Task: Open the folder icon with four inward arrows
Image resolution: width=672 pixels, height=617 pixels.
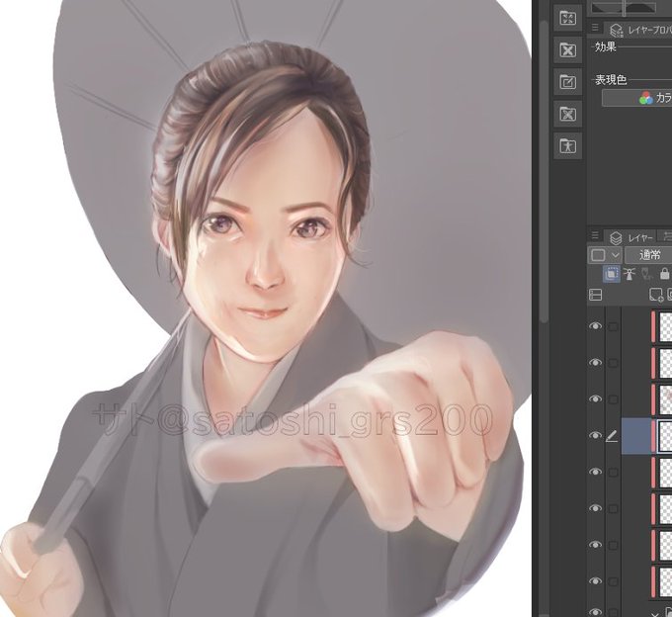Action: 568,19
